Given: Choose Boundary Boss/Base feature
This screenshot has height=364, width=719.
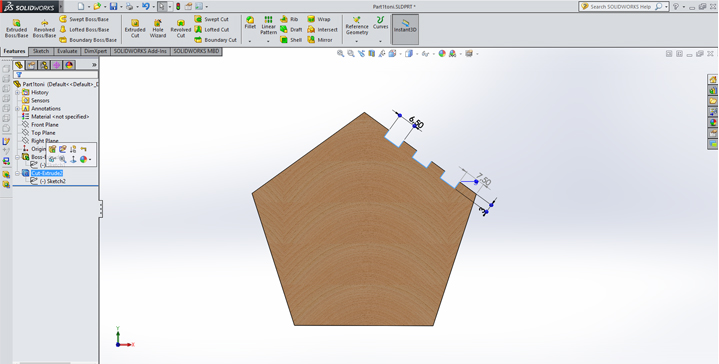Looking at the screenshot, I should pos(88,40).
